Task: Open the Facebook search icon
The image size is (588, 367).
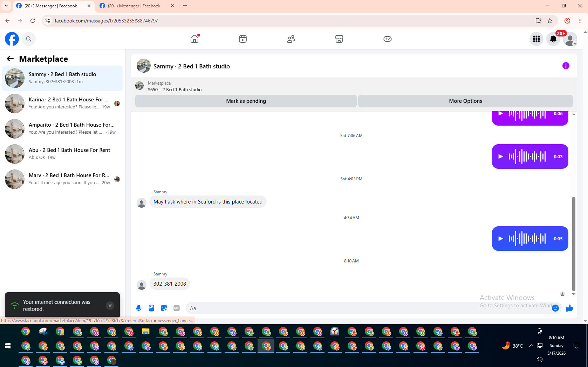Action: coord(29,39)
